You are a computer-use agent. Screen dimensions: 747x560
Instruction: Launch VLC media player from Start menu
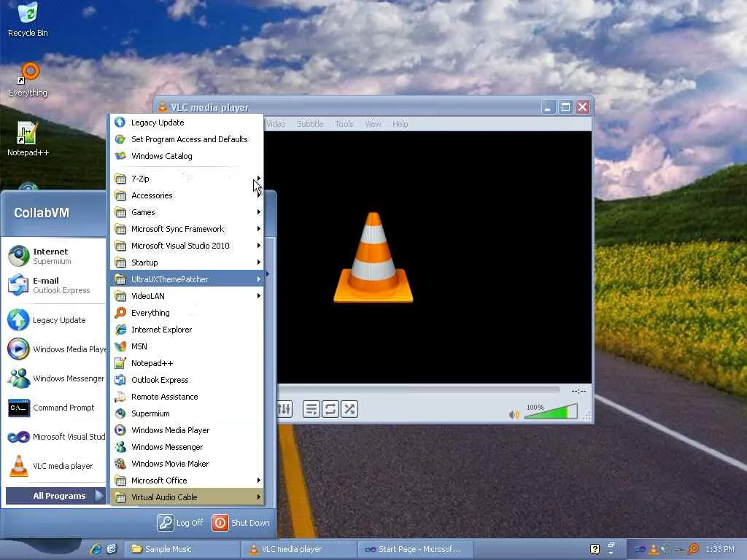(55, 466)
